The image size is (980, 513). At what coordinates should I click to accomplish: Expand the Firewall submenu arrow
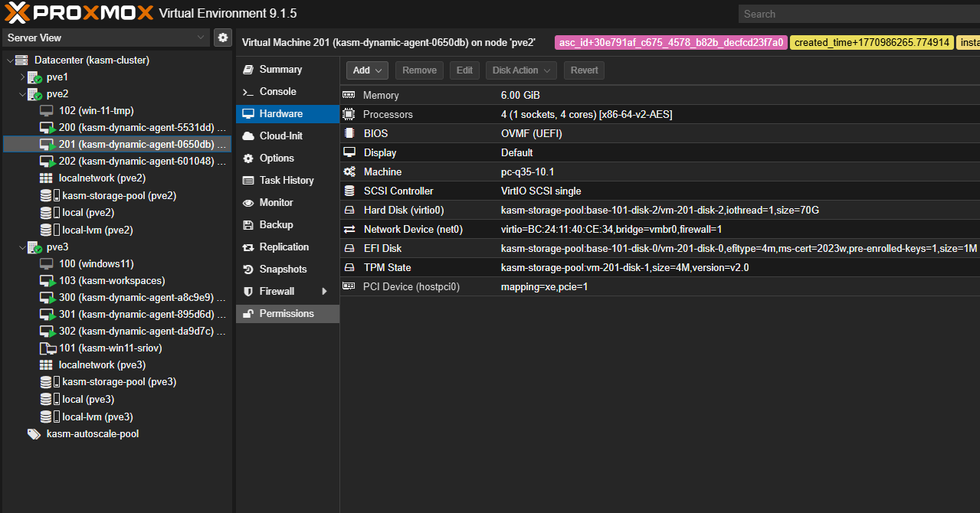tap(324, 292)
